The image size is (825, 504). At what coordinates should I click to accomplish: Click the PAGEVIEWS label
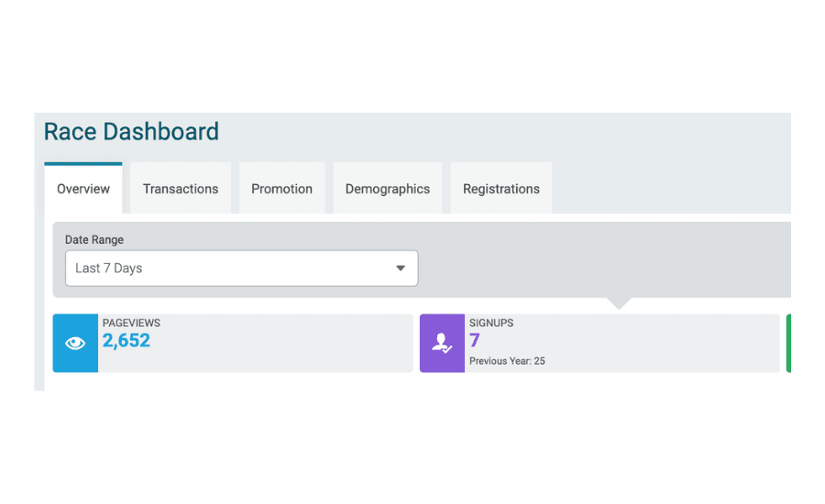(131, 323)
